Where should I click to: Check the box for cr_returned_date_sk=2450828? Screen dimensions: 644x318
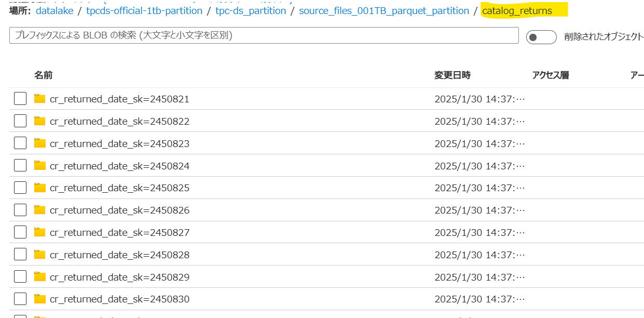point(20,255)
